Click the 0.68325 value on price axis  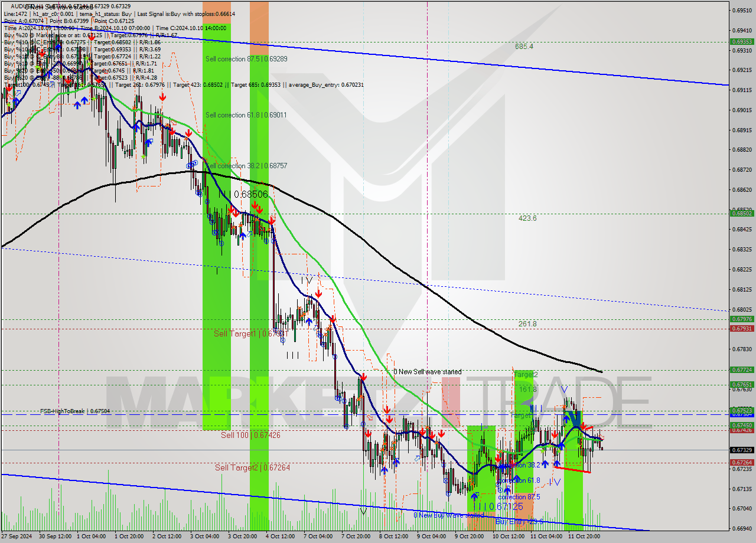(x=742, y=249)
